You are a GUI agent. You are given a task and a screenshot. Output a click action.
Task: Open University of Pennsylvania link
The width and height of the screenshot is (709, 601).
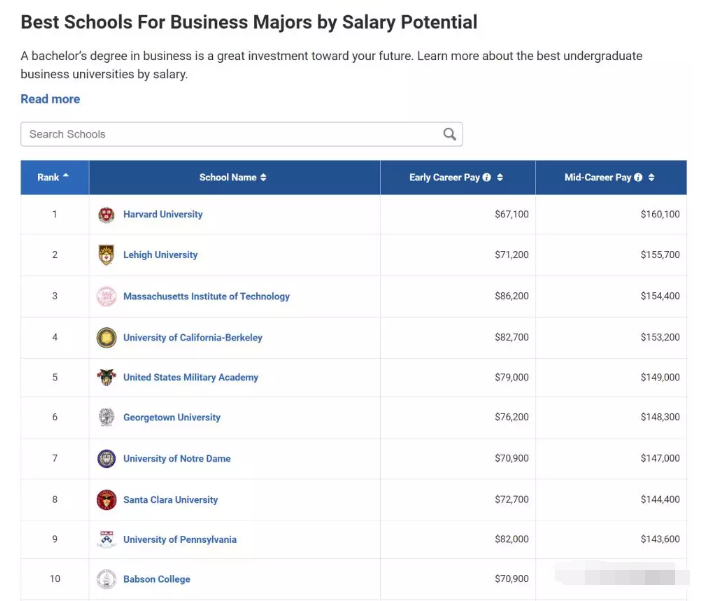(180, 539)
